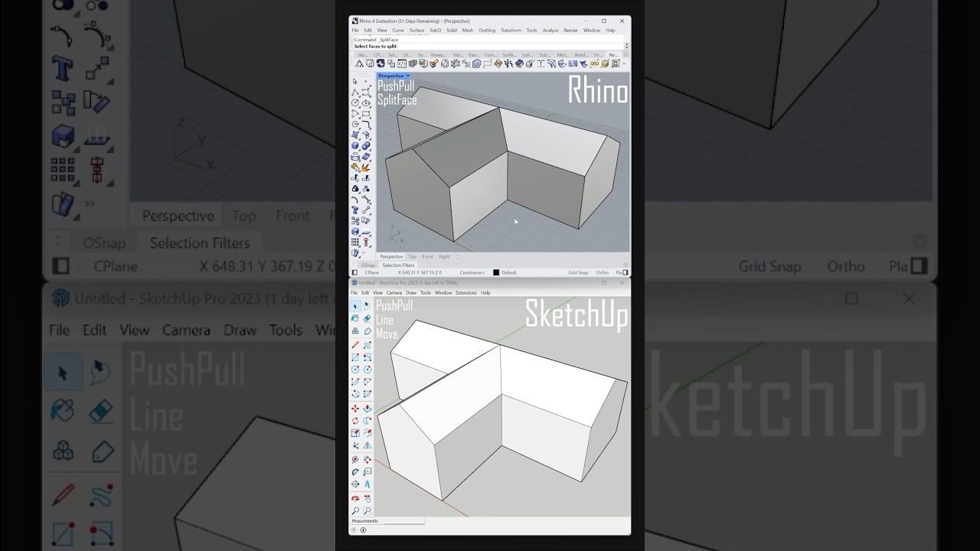Viewport: 980px width, 551px height.
Task: Toggle Ortho in Rhino status bar
Action: [603, 272]
